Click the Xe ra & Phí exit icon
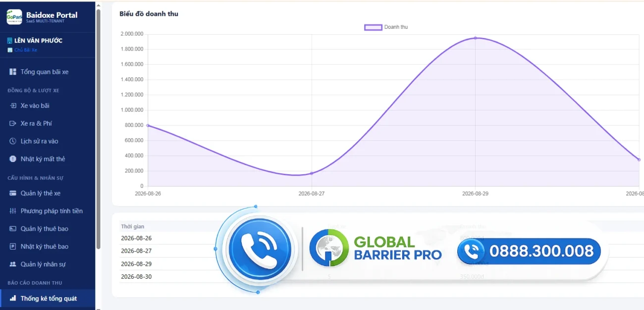Image resolution: width=644 pixels, height=310 pixels. point(13,123)
